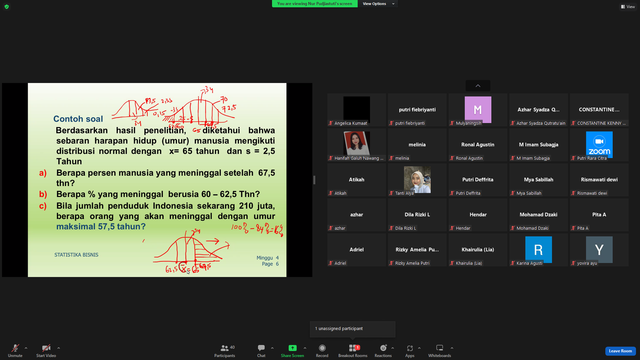The width and height of the screenshot is (640, 360).
Task: Open Whiteboards
Action: tap(440, 350)
